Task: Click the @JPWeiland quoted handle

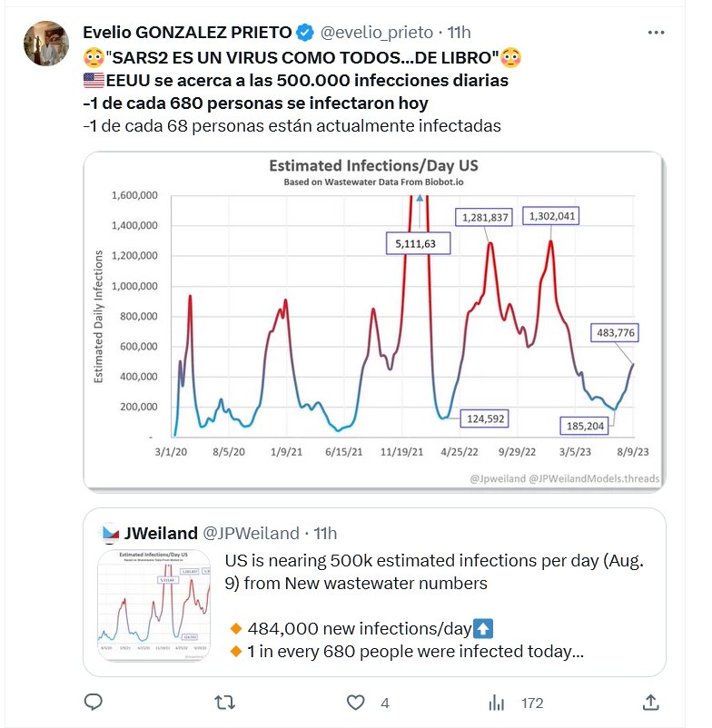Action: click(x=249, y=533)
